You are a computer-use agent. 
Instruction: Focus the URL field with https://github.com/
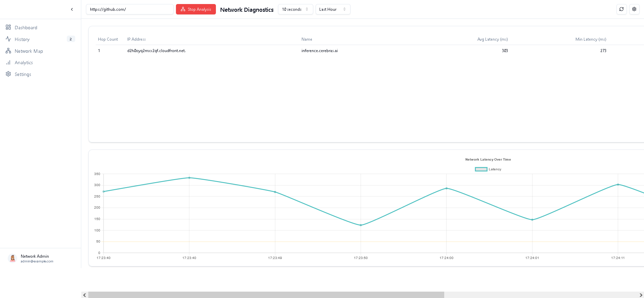pyautogui.click(x=130, y=9)
